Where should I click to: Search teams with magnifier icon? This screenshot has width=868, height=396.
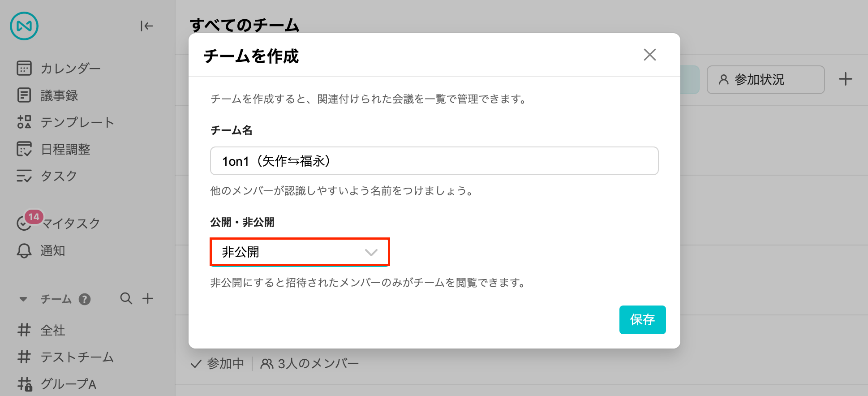(x=126, y=298)
